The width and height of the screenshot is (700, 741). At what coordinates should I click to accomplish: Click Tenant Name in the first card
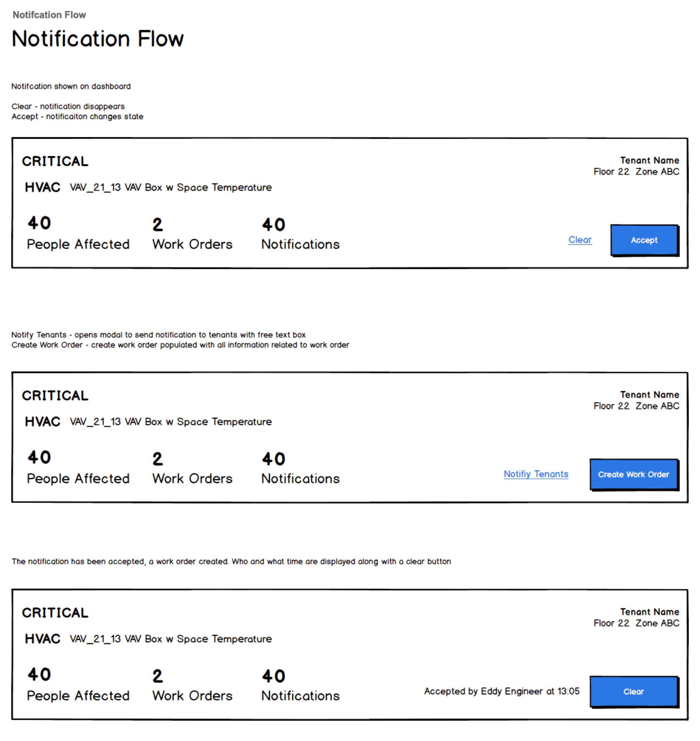649,161
